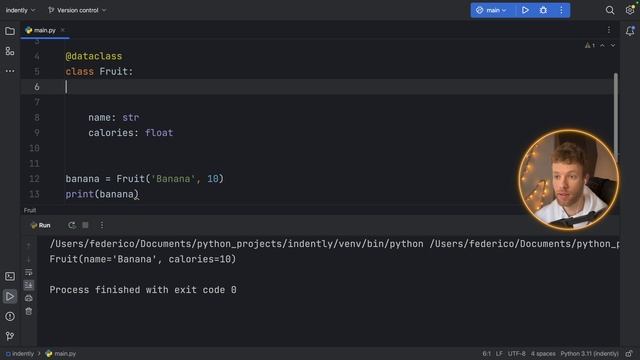This screenshot has width=640, height=360.
Task: Open the Python 3.11 interpreter selector
Action: (x=589, y=353)
